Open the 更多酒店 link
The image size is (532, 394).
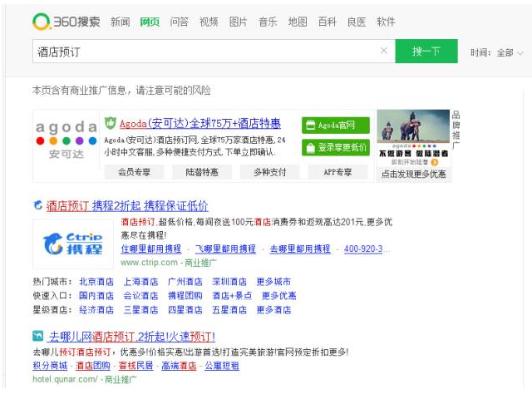coord(273,310)
